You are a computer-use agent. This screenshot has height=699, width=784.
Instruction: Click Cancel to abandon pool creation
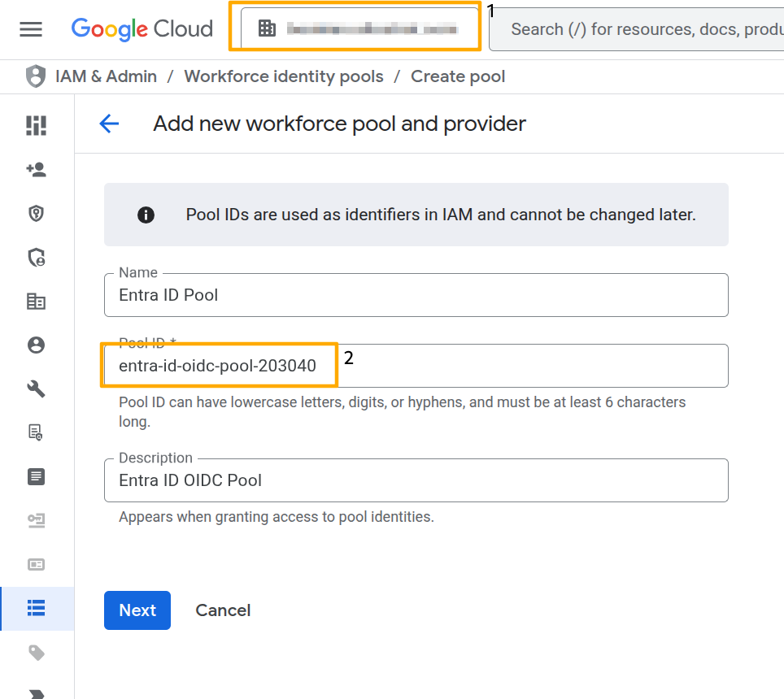coord(223,610)
